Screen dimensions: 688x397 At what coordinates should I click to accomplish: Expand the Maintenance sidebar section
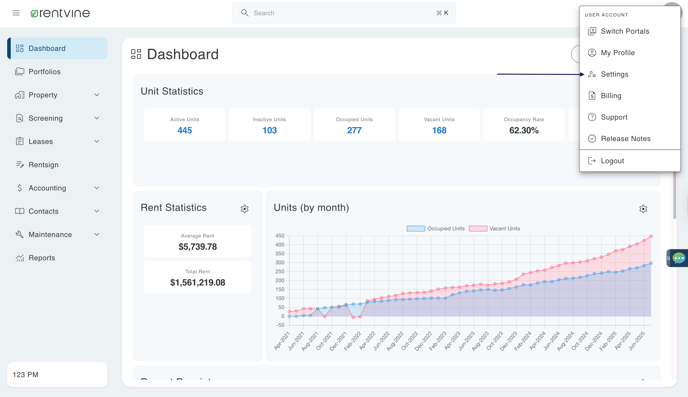[57, 234]
